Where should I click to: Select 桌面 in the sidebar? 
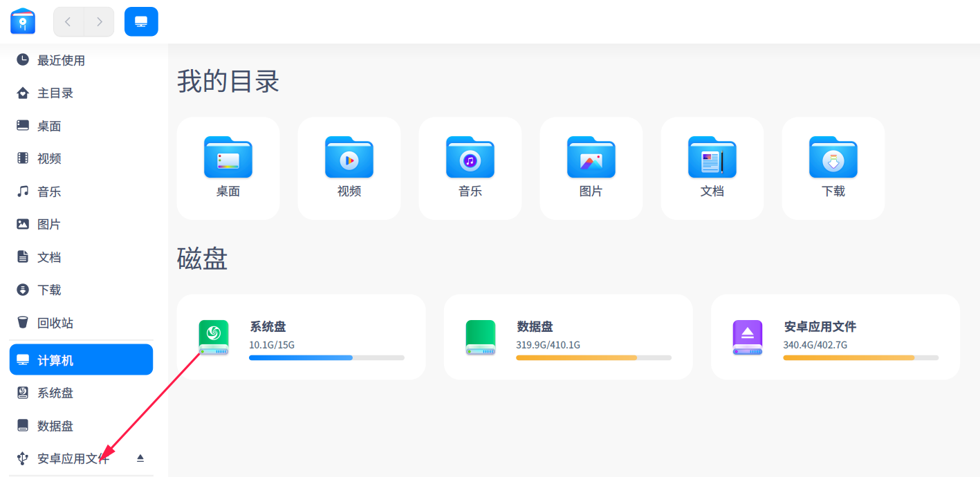(82, 126)
